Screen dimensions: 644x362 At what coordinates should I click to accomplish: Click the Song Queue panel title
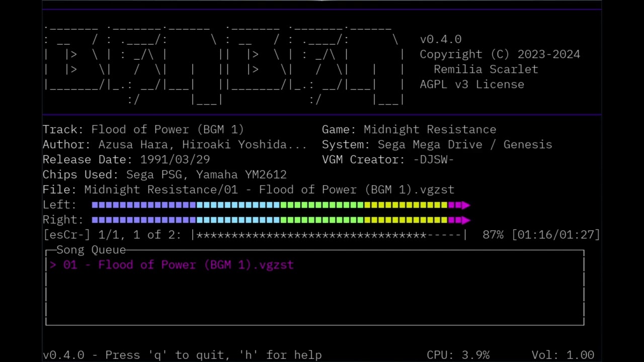pos(91,250)
